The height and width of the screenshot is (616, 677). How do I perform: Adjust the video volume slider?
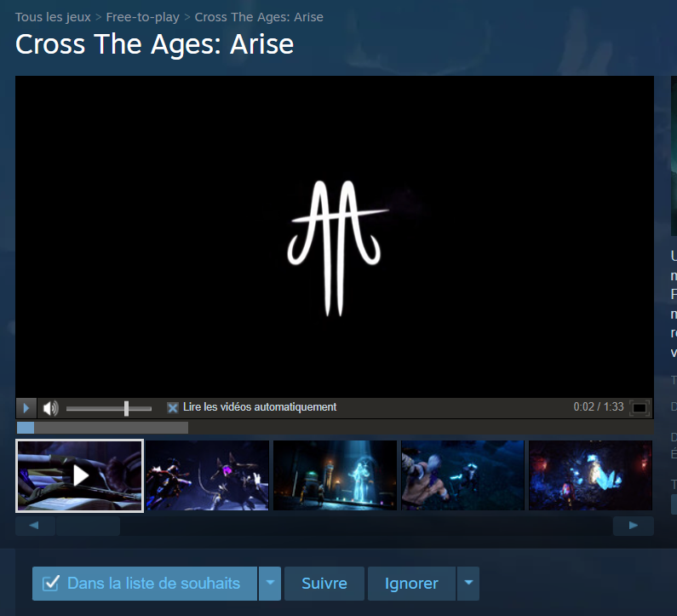[109, 408]
